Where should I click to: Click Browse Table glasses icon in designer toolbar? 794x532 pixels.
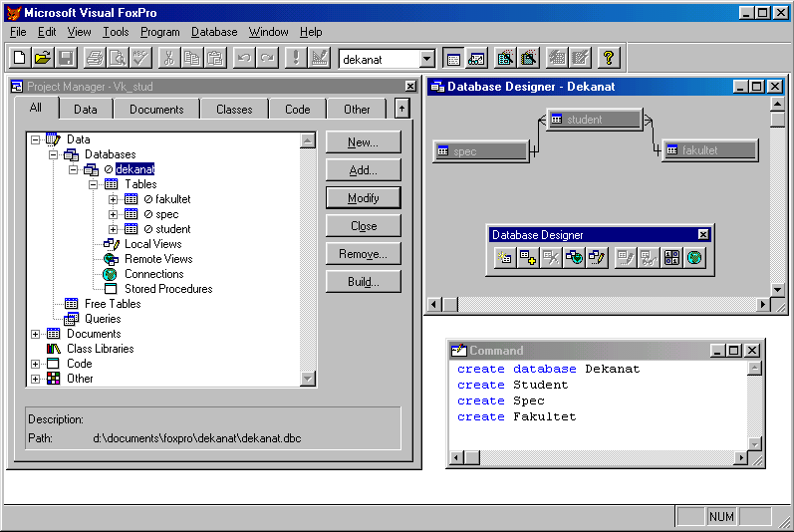[649, 258]
